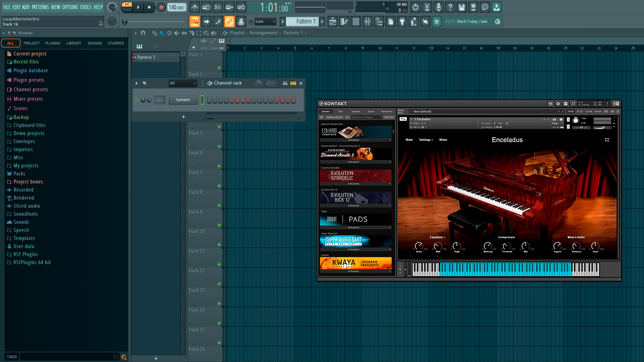Open the audio editor scissors icon
The width and height of the screenshot is (644, 362).
pos(427,7)
